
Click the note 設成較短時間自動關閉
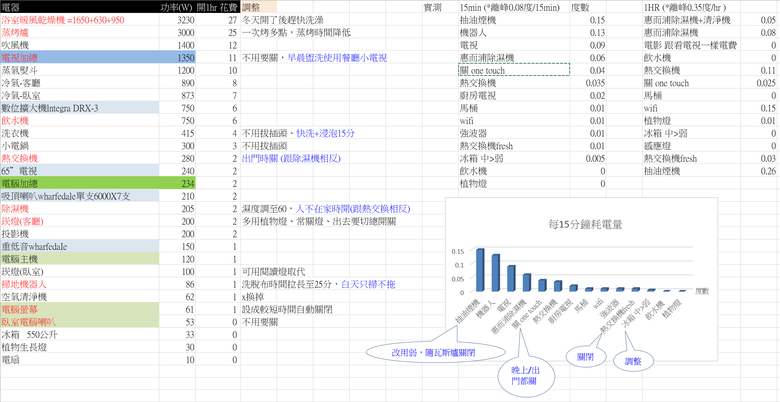pos(287,309)
